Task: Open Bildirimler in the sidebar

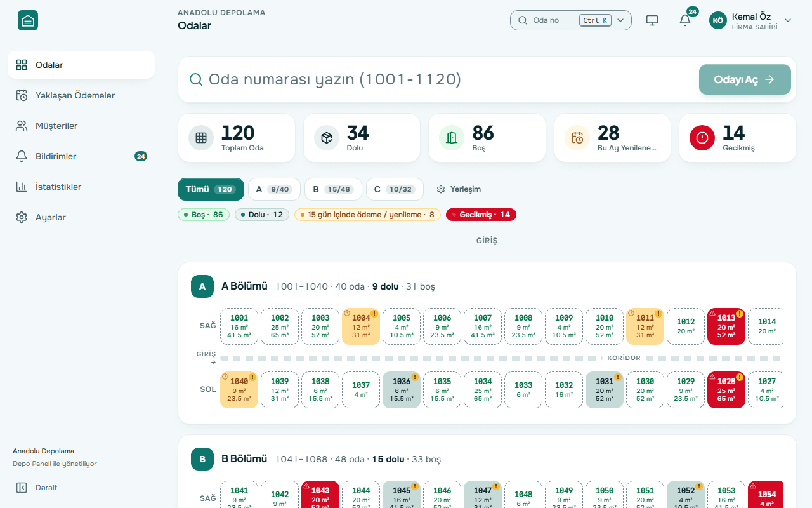Action: click(81, 156)
